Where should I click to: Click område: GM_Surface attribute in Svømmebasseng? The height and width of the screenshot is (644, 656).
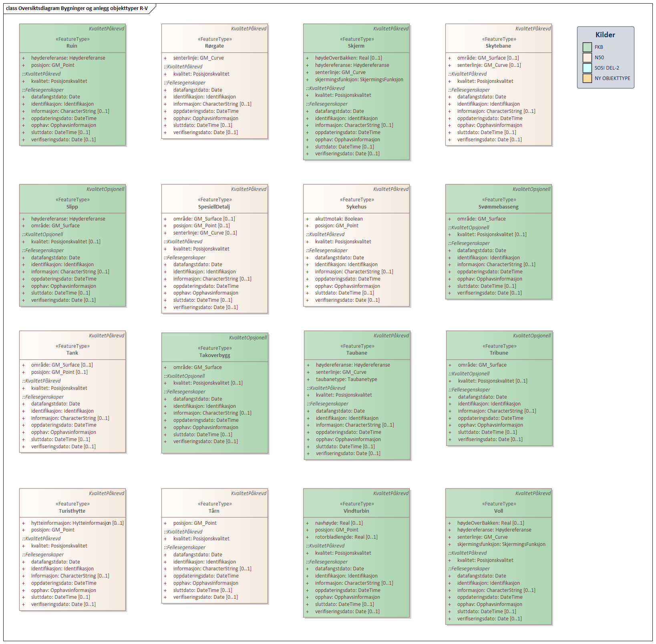481,219
